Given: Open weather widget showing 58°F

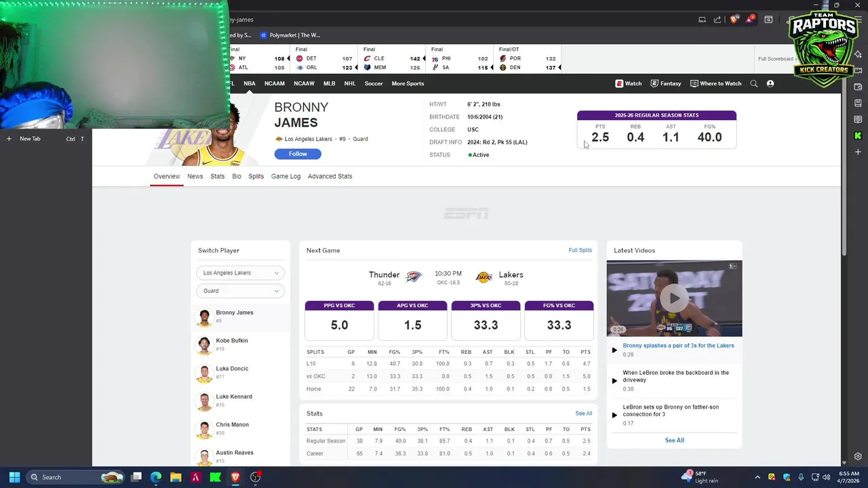Looking at the screenshot, I should [701, 477].
